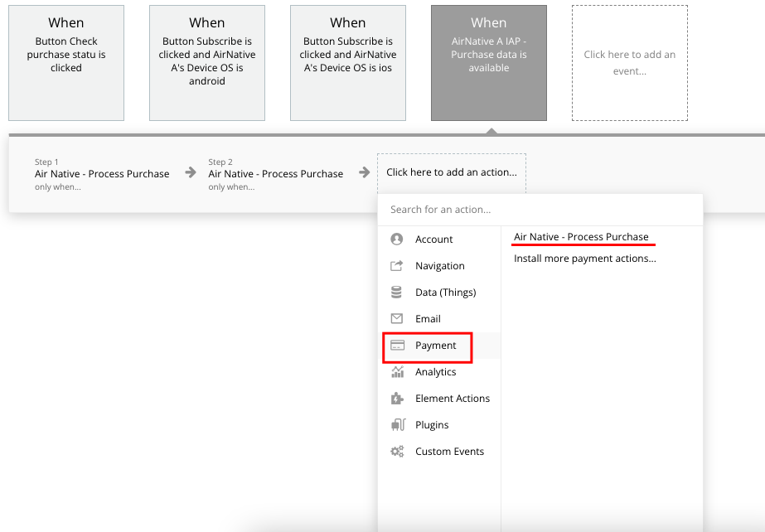765x532 pixels.
Task: Select Step 1 Air Native Process Purchase
Action: point(102,174)
